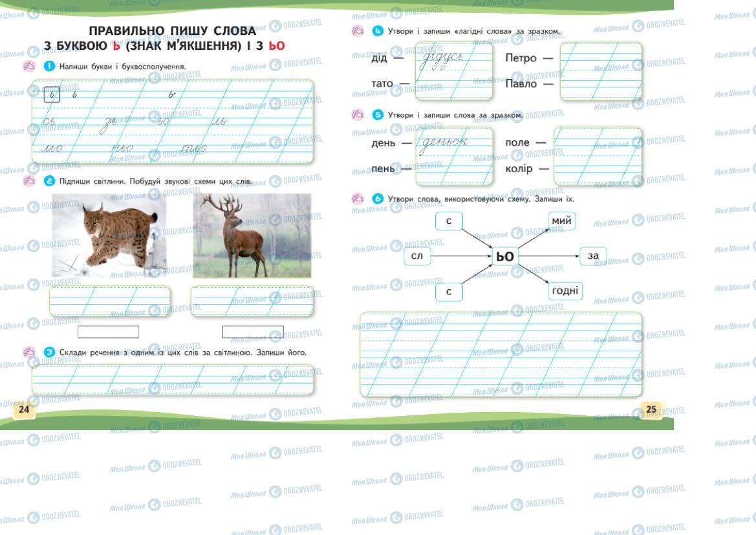Click the lined sentence field of task 3
The height and width of the screenshot is (535, 756).
click(173, 380)
